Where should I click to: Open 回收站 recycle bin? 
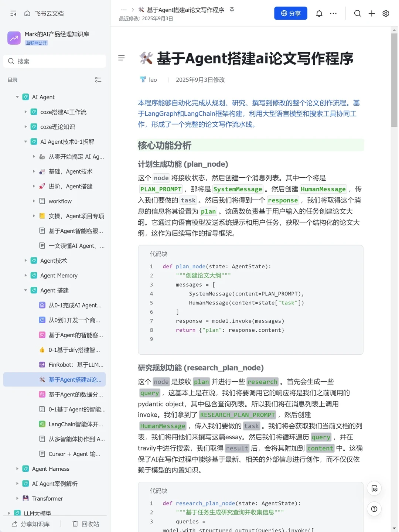coord(86,524)
